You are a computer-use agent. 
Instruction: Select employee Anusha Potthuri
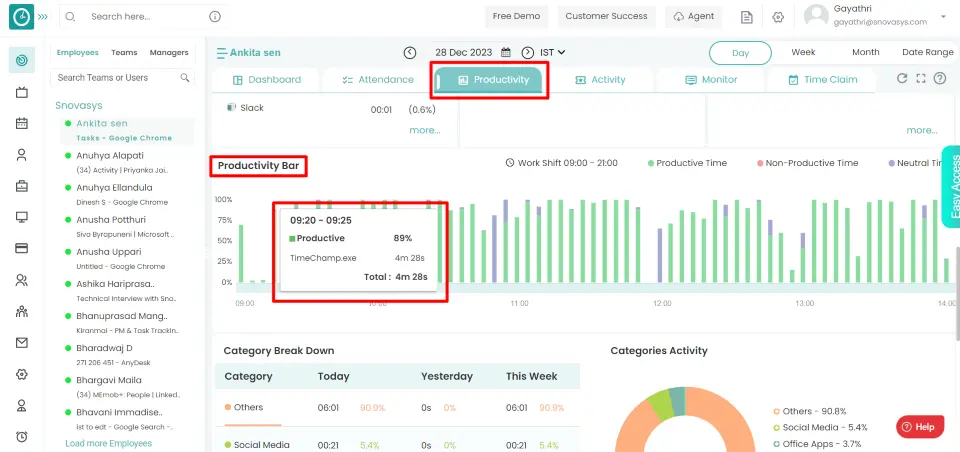[x=127, y=226]
